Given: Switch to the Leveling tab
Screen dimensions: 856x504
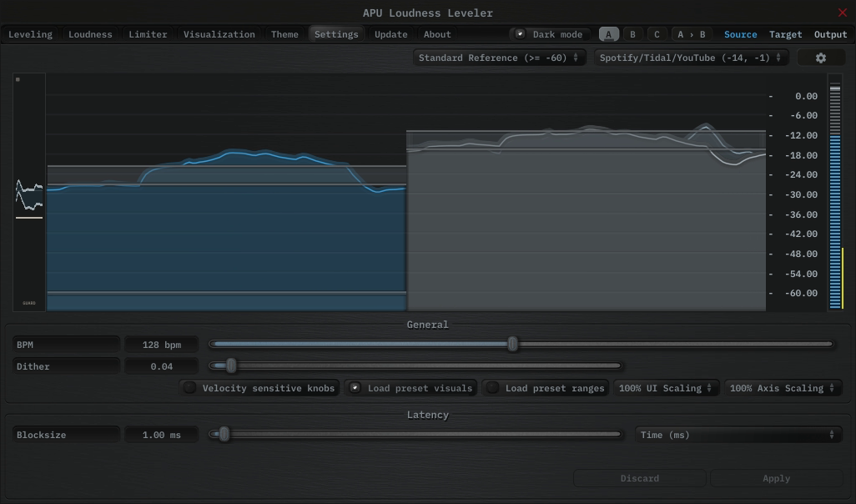Looking at the screenshot, I should coord(30,34).
